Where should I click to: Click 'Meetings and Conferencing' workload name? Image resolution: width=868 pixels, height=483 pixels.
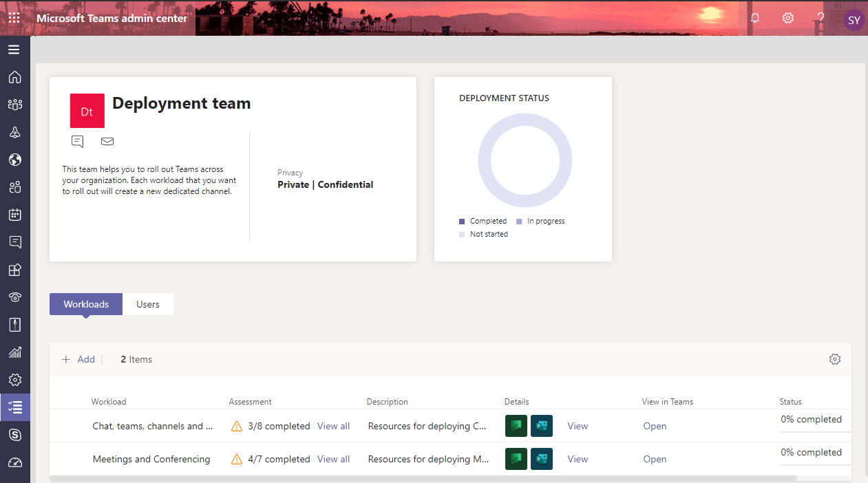tap(151, 459)
